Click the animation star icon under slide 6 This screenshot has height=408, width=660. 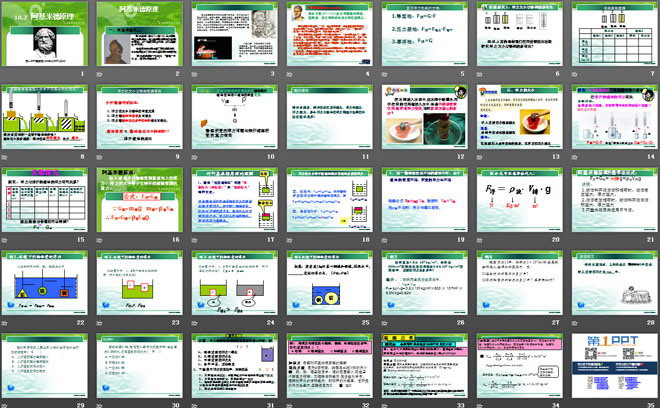480,74
